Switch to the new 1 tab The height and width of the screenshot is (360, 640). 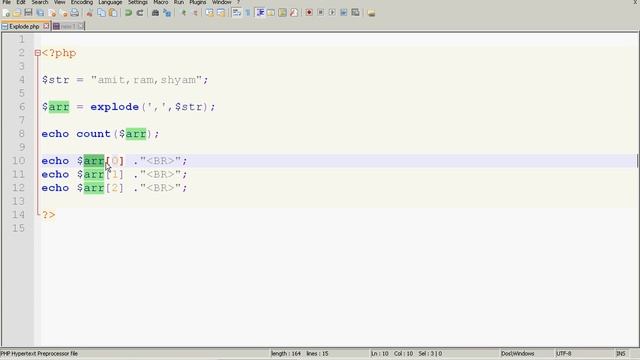68,27
